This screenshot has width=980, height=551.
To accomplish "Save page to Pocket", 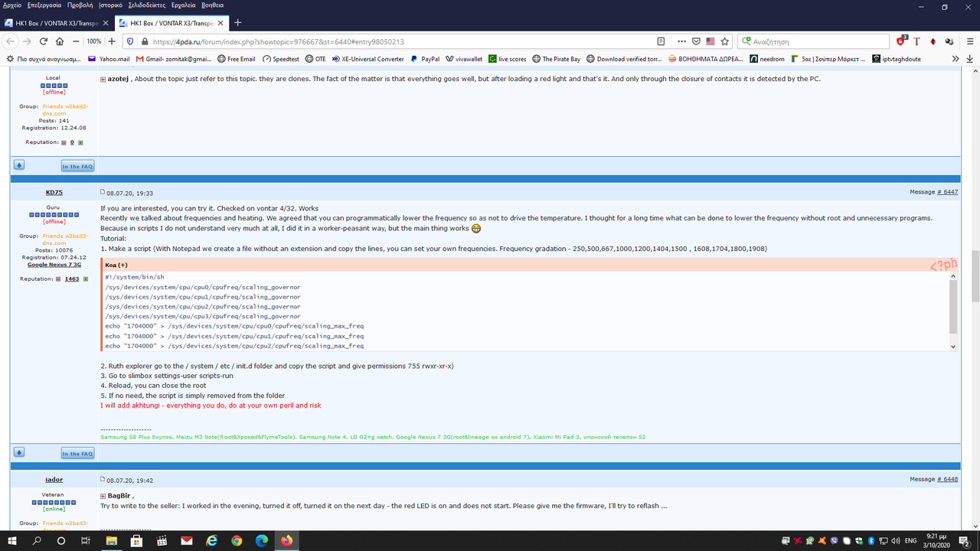I will point(696,41).
